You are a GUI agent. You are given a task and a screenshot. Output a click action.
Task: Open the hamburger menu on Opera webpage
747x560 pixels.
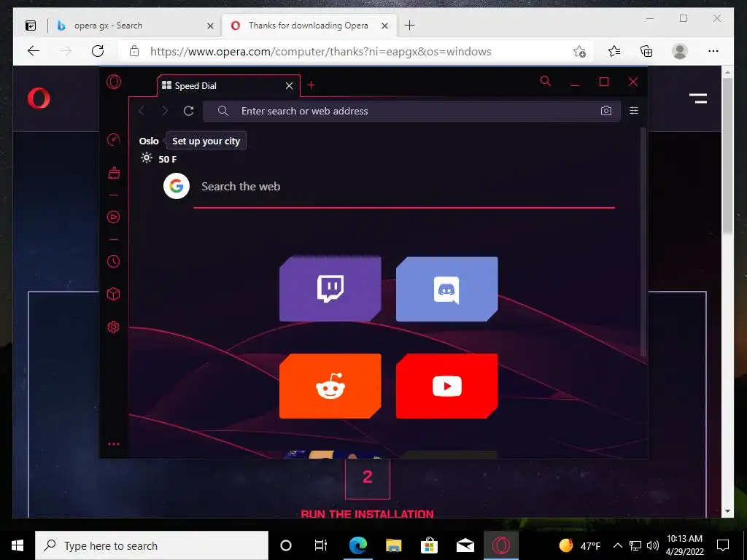tap(698, 98)
